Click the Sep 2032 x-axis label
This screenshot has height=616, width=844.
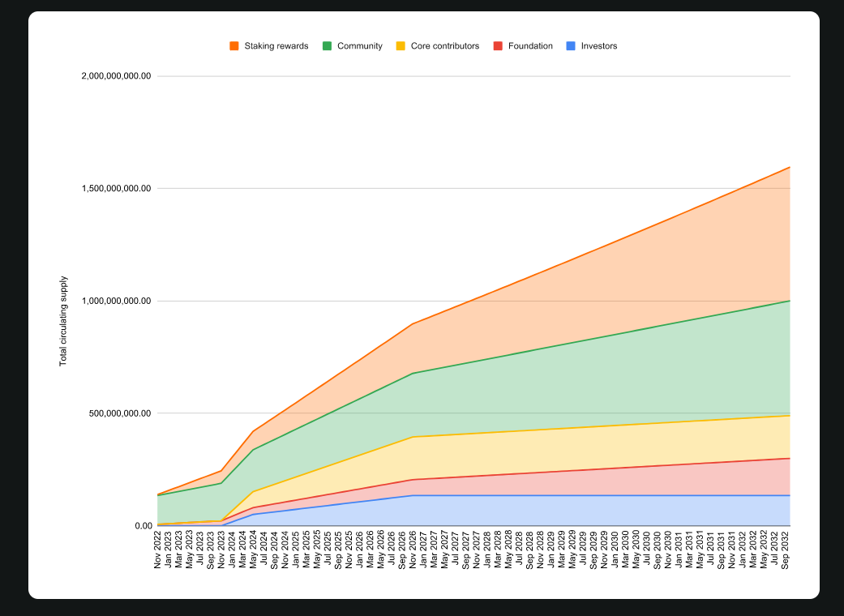click(x=786, y=550)
